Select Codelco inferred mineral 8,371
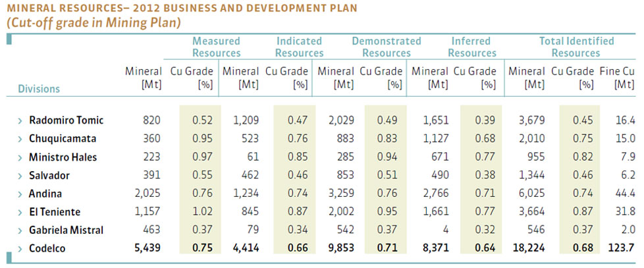Screen dimensions: 644x268 (437, 248)
